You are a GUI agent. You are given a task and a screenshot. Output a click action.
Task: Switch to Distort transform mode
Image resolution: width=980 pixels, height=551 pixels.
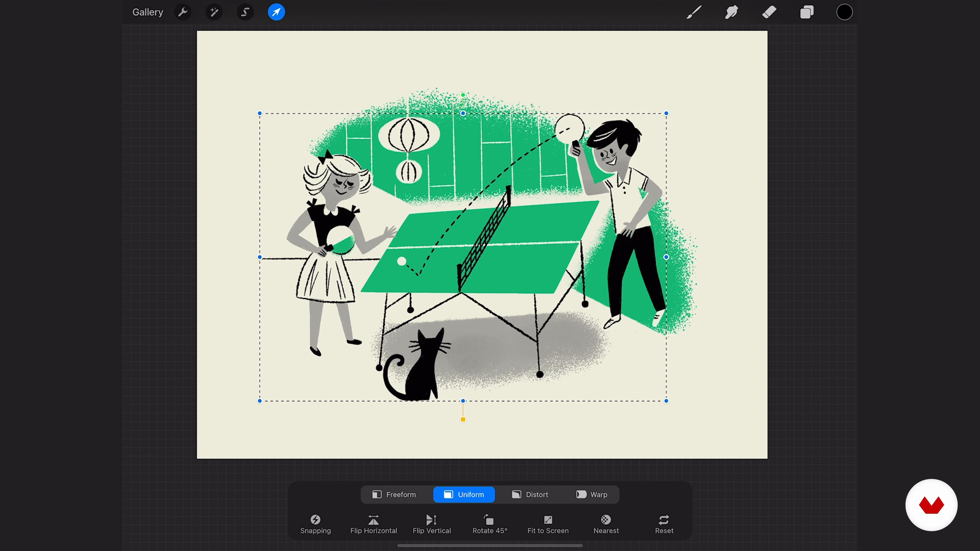[x=530, y=494]
